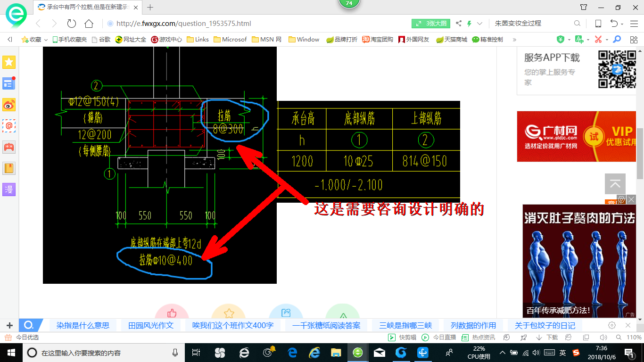Open the 天猫商城 bookmark
Screen dimensions: 644x362
(x=452, y=40)
